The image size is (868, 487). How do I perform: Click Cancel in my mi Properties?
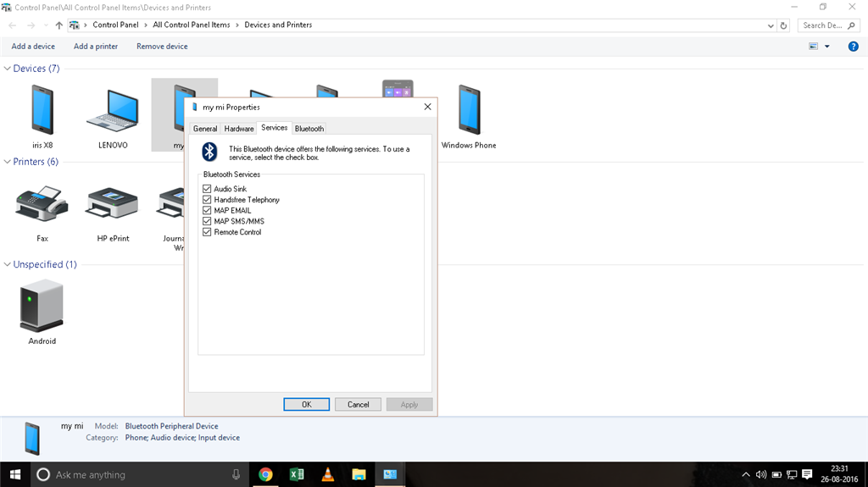tap(359, 405)
